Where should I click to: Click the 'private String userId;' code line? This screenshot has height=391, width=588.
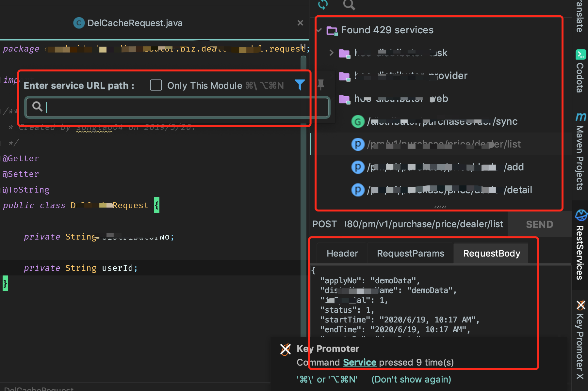click(x=81, y=268)
